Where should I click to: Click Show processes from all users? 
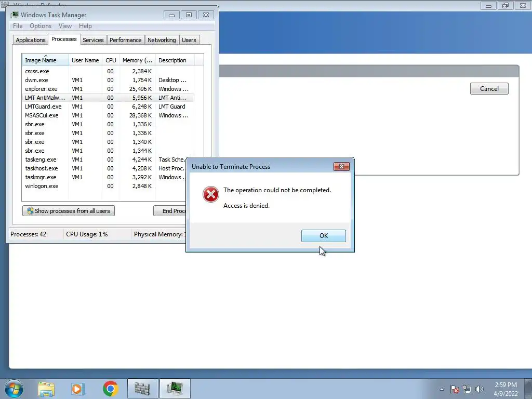(x=69, y=211)
